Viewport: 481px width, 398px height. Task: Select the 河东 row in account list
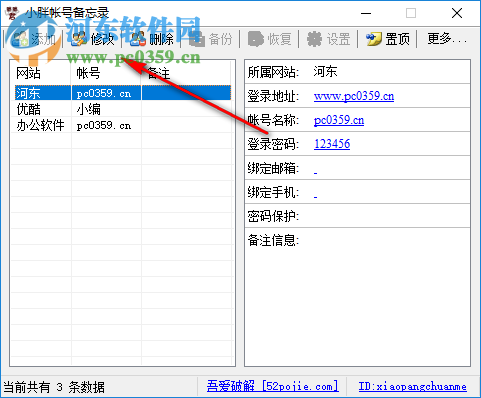tap(123, 93)
